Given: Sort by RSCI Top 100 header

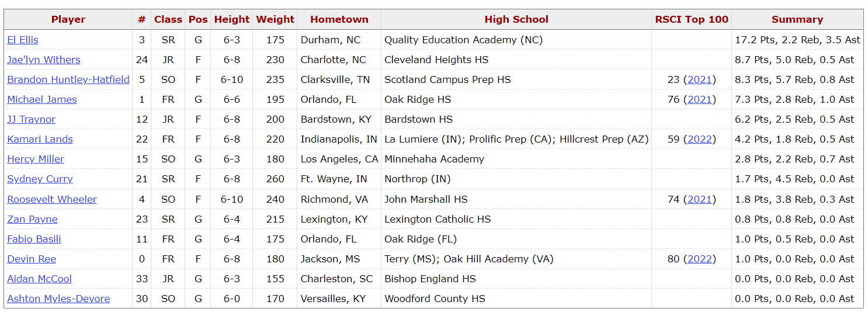Looking at the screenshot, I should point(692,19).
